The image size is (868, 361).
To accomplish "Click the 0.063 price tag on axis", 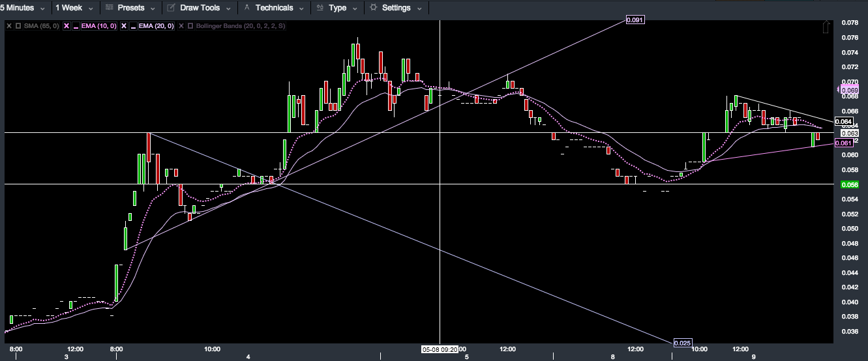I will [849, 133].
